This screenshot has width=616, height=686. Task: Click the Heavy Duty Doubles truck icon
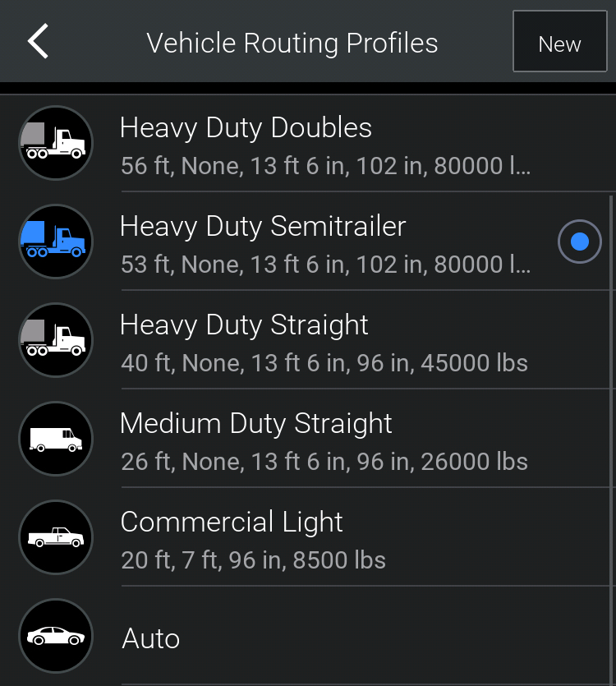click(56, 143)
